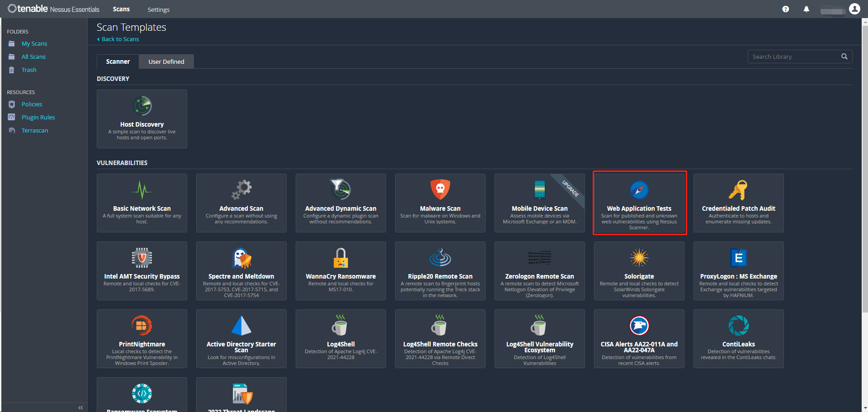The height and width of the screenshot is (412, 868).
Task: Open the ProxyLogon MS Exchange icon
Action: point(739,258)
